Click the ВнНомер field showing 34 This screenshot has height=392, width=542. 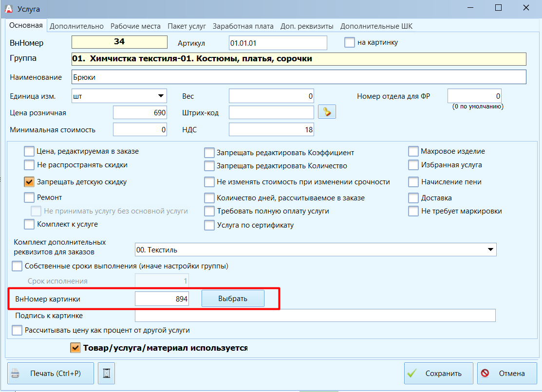point(119,42)
